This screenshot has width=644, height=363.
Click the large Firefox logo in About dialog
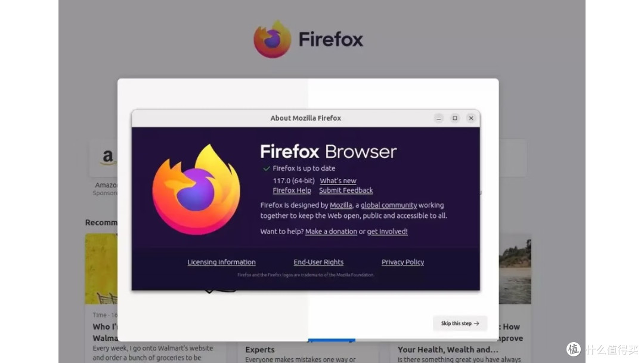pos(196,189)
